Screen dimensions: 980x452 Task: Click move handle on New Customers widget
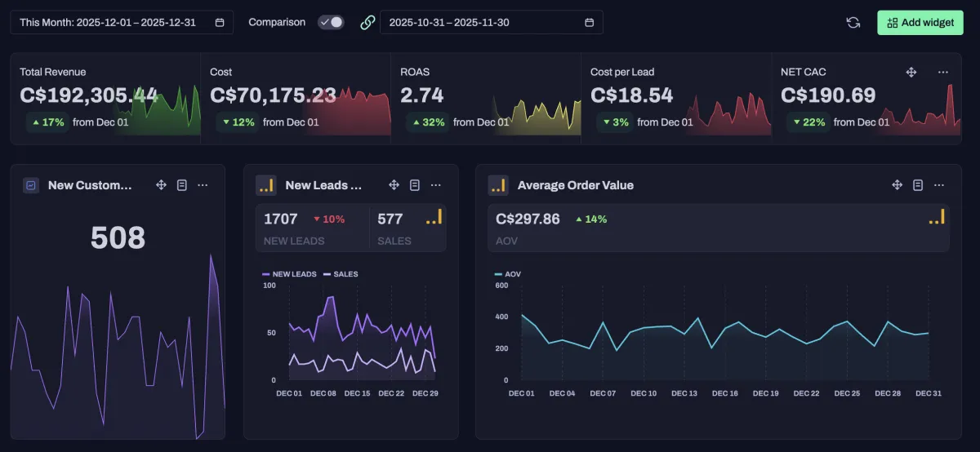[161, 185]
